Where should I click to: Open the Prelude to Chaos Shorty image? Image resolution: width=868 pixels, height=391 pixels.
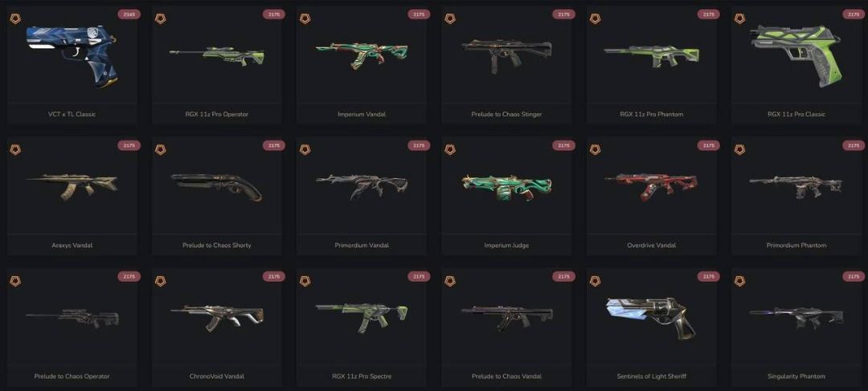point(217,187)
